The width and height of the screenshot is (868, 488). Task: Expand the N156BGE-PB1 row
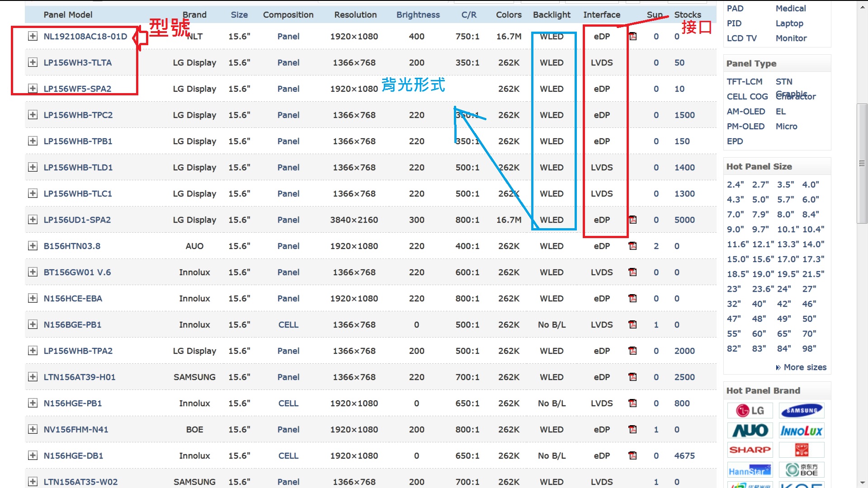pos(33,325)
